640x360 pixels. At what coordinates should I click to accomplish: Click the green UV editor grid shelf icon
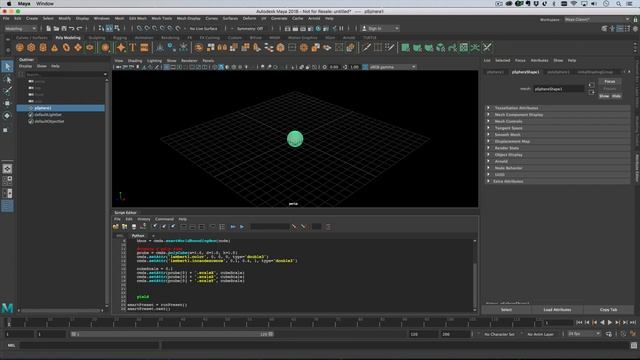pos(464,47)
